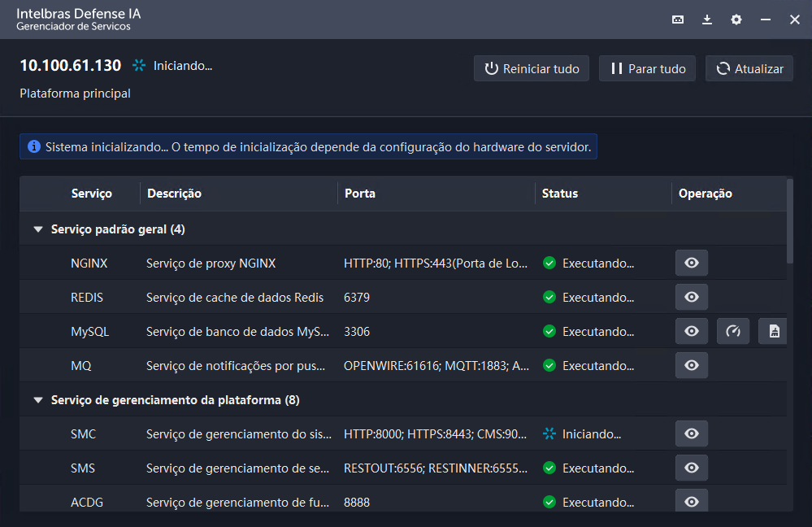The height and width of the screenshot is (527, 812).
Task: Click green status check icon for NGINX
Action: pos(549,263)
